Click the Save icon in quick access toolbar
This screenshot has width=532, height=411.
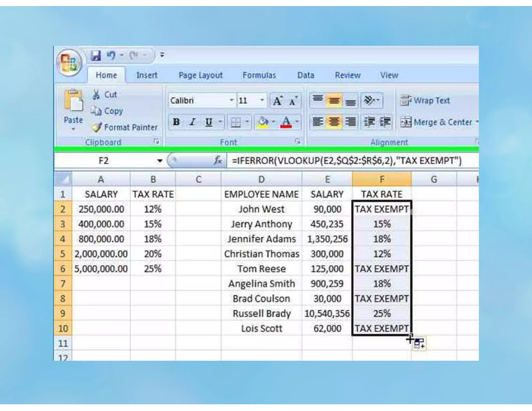coord(96,55)
